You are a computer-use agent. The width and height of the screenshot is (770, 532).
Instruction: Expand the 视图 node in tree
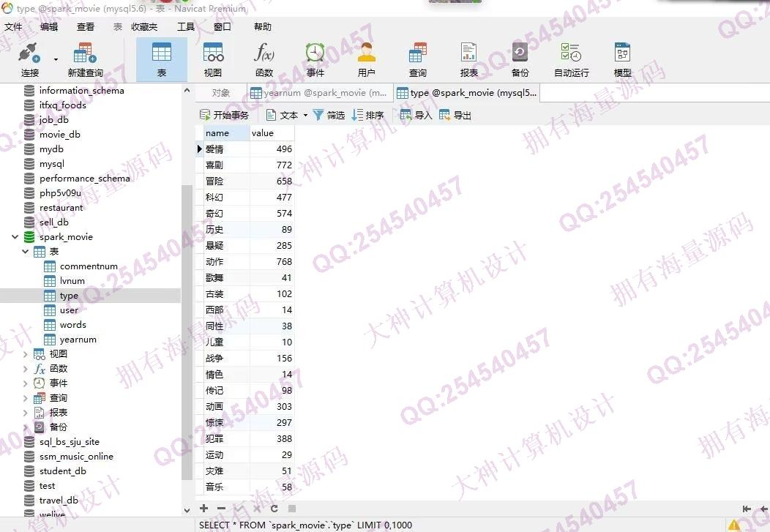coord(25,354)
